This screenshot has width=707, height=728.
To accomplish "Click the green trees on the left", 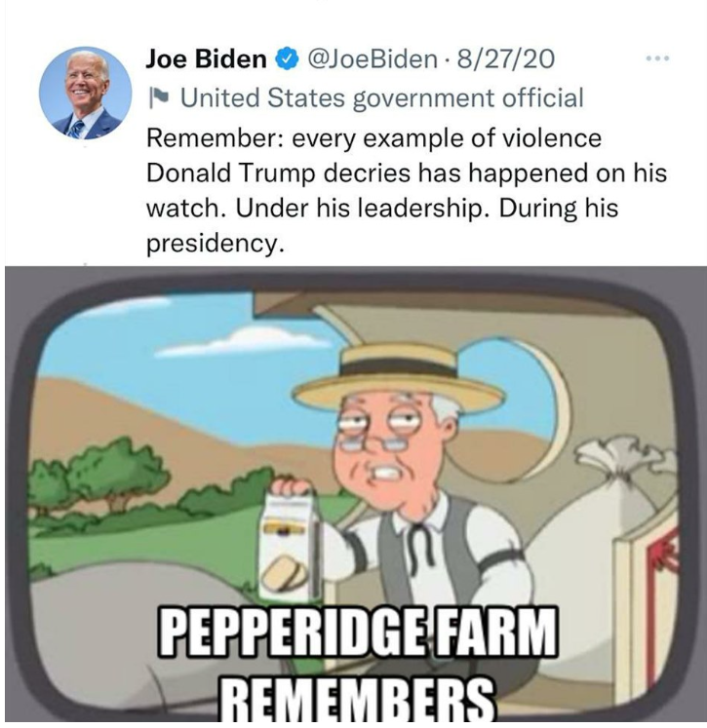I will 98,479.
